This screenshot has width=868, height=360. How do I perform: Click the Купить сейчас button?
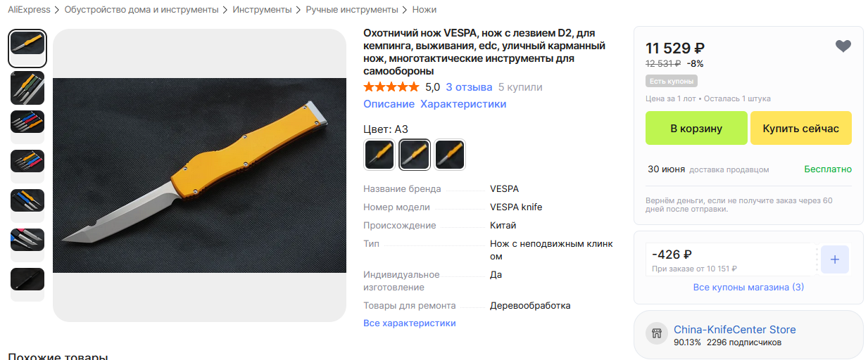click(801, 128)
